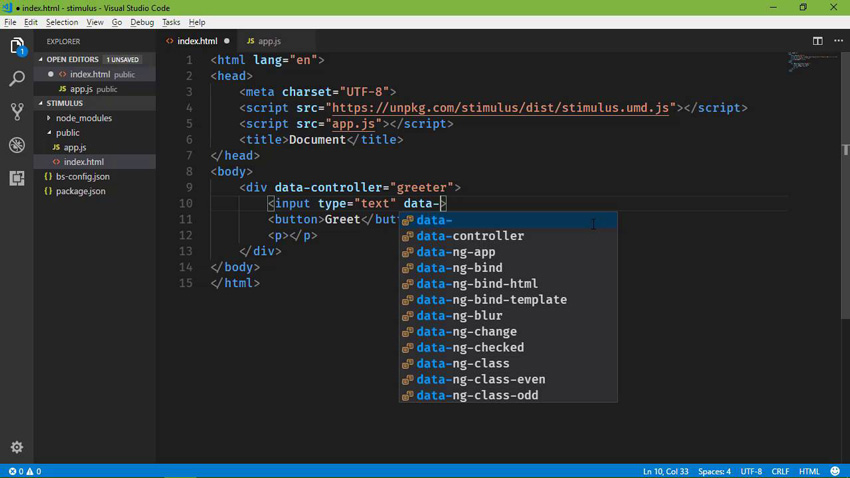Place cursor in the title Document text
This screenshot has height=478, width=850.
tap(317, 140)
